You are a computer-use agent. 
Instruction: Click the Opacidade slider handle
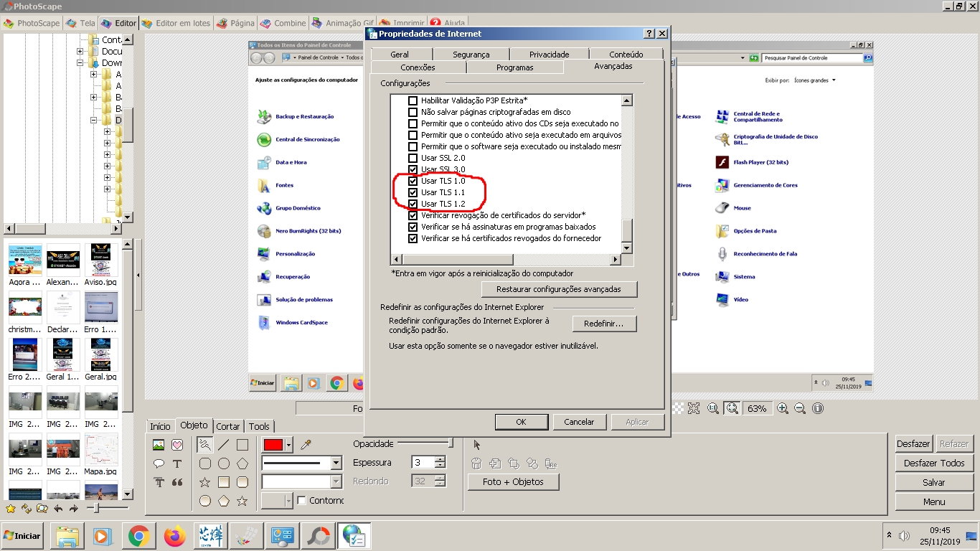[x=451, y=443]
